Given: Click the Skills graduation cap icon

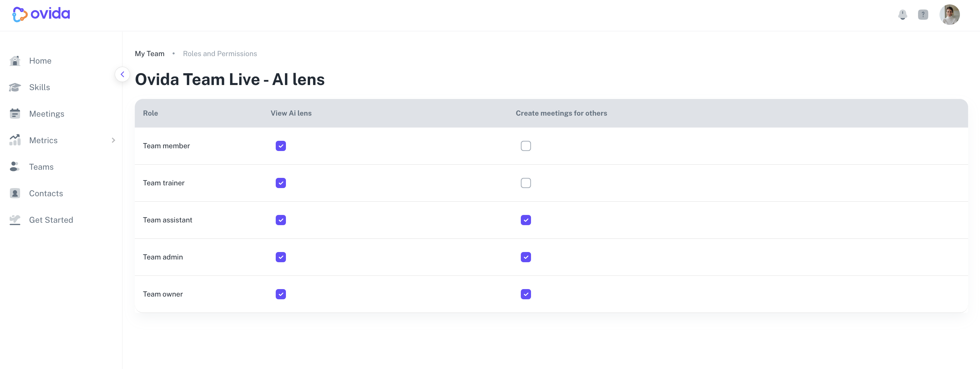Looking at the screenshot, I should [x=15, y=87].
